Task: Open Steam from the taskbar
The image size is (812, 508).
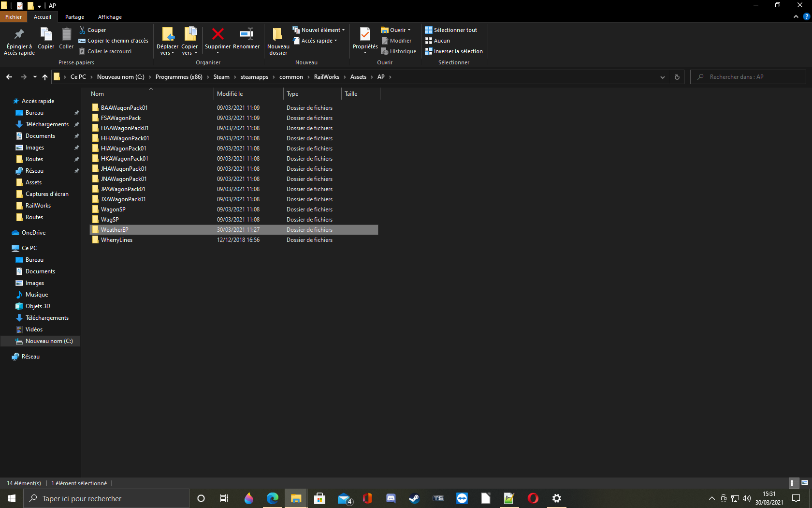Action: [x=415, y=498]
